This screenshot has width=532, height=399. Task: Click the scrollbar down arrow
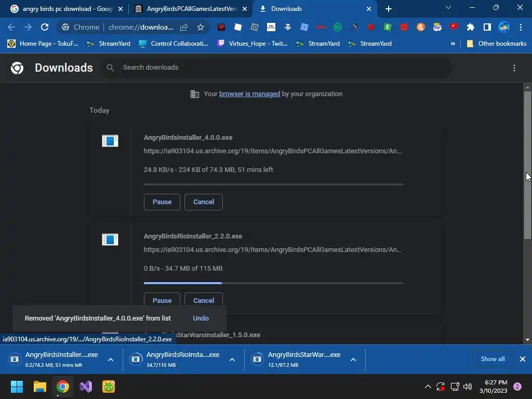tap(528, 340)
